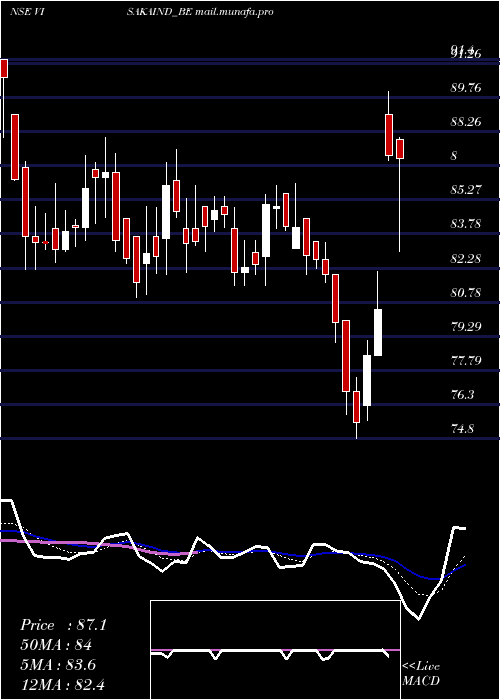Click the 82.28 price axis label
The width and height of the screenshot is (500, 700).
click(466, 258)
